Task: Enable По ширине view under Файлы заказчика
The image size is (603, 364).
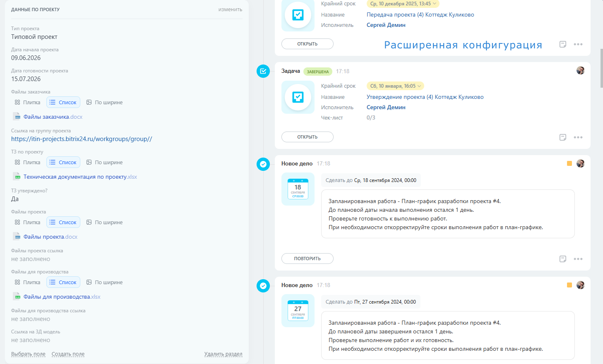Action: point(104,102)
